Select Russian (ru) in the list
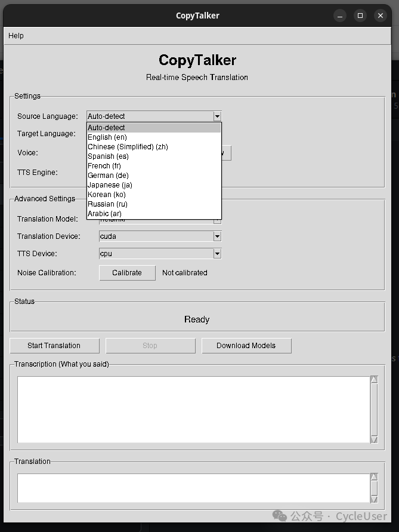Screen dimensions: 399x532 tap(154, 204)
